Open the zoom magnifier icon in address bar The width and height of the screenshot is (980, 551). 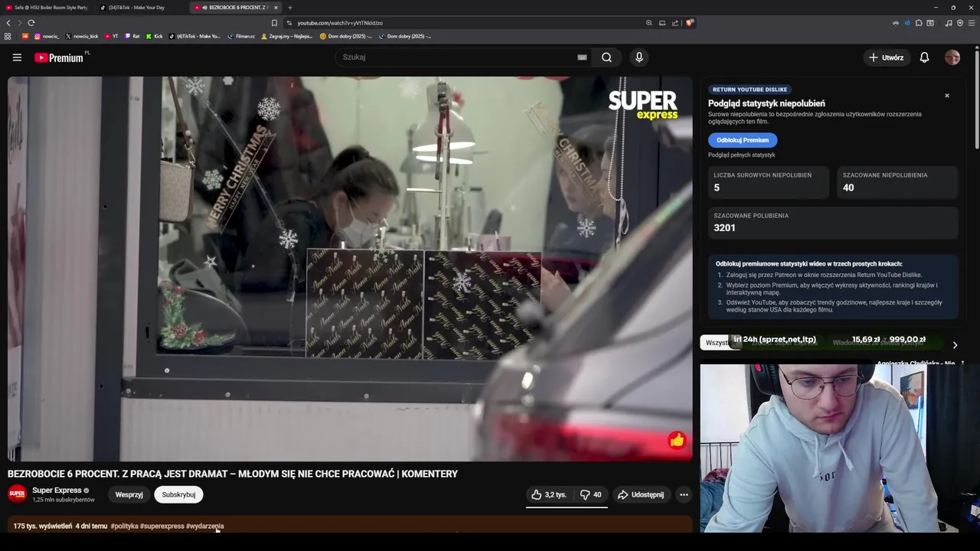click(649, 23)
